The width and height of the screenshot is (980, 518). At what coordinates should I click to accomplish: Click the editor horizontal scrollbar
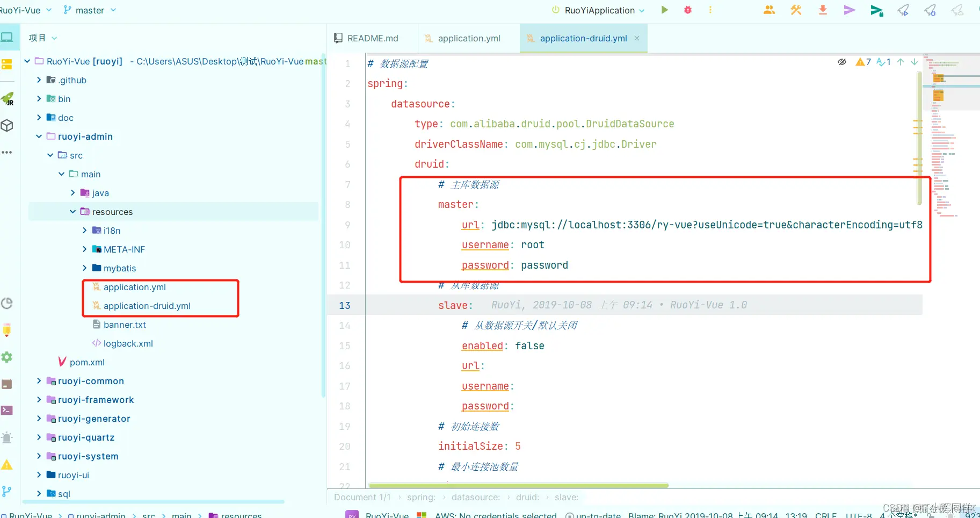[x=519, y=485]
